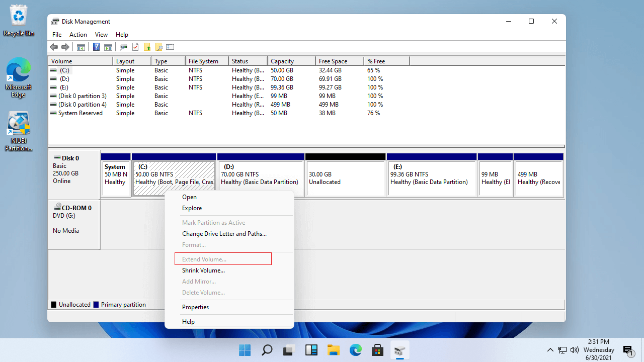Select Change Drive Letter and Paths option
The height and width of the screenshot is (362, 644).
(224, 234)
